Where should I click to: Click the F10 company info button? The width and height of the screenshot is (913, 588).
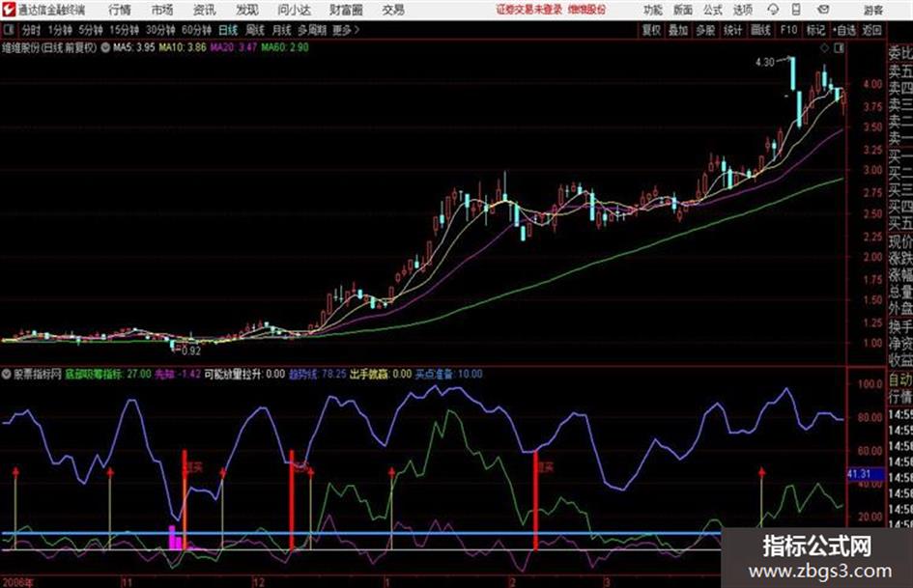(788, 30)
